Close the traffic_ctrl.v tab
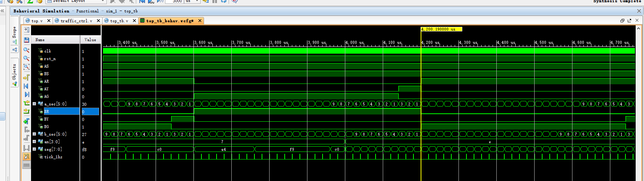644x181 pixels. (98, 21)
